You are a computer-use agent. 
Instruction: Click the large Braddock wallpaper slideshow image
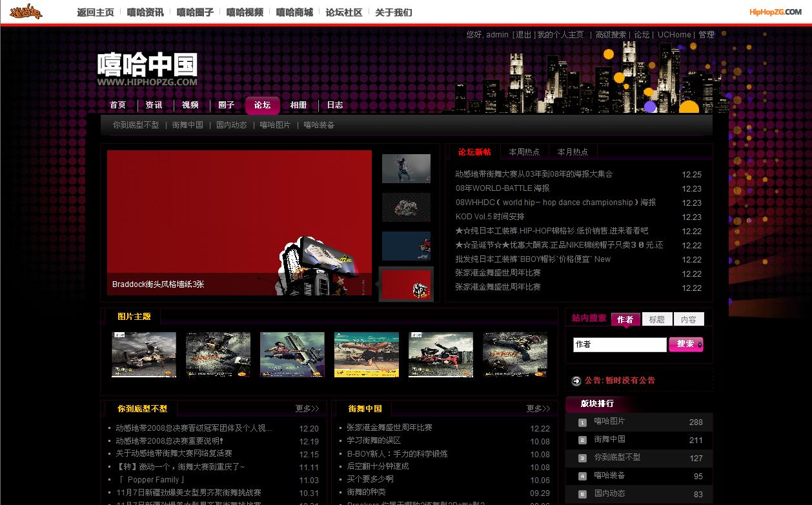(x=239, y=223)
